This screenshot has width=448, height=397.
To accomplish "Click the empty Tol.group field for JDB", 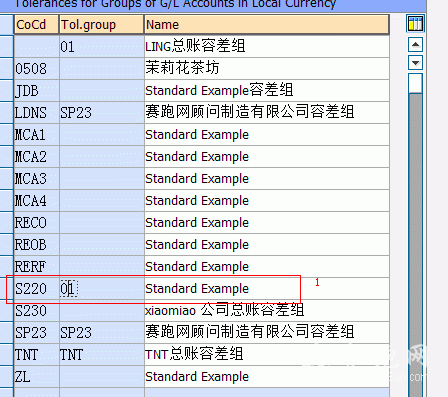I will point(102,90).
